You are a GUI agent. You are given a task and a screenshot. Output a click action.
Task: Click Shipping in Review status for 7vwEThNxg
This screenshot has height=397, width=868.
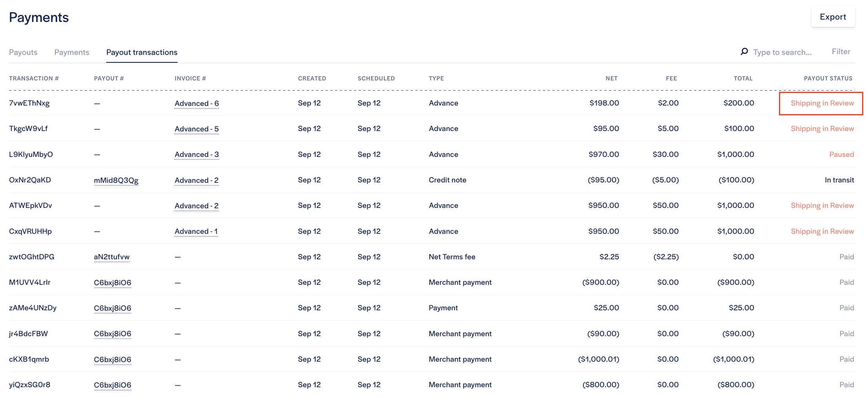(x=822, y=103)
